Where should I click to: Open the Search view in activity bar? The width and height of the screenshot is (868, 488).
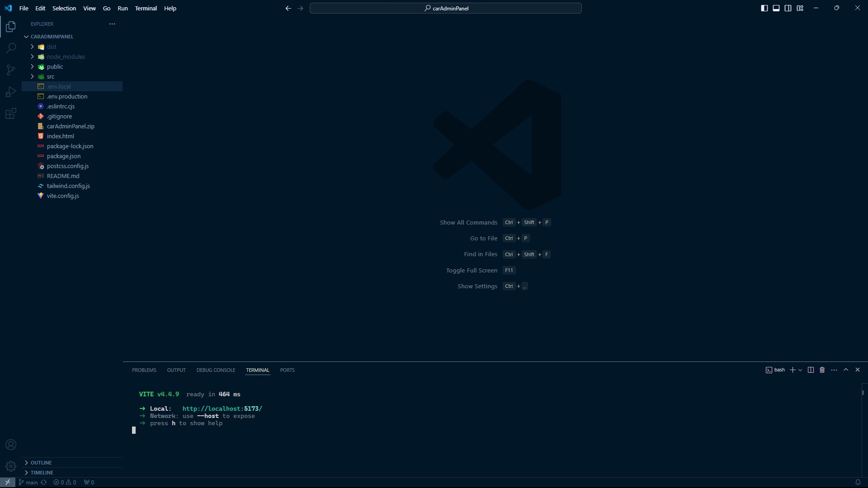pos(11,48)
